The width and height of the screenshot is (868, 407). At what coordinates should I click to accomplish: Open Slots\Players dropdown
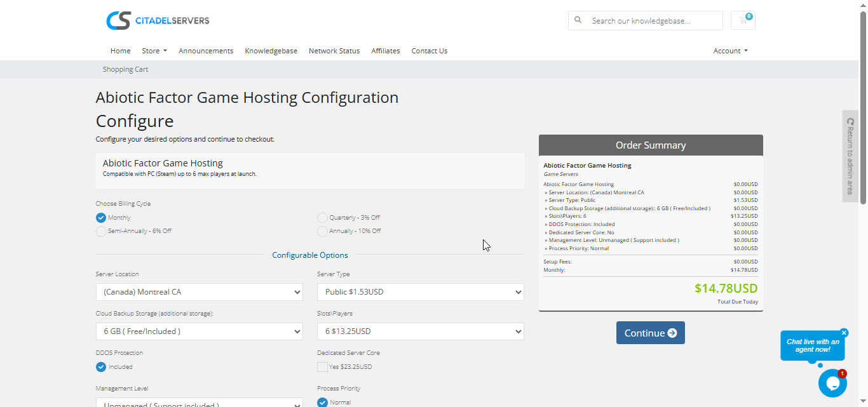[420, 331]
